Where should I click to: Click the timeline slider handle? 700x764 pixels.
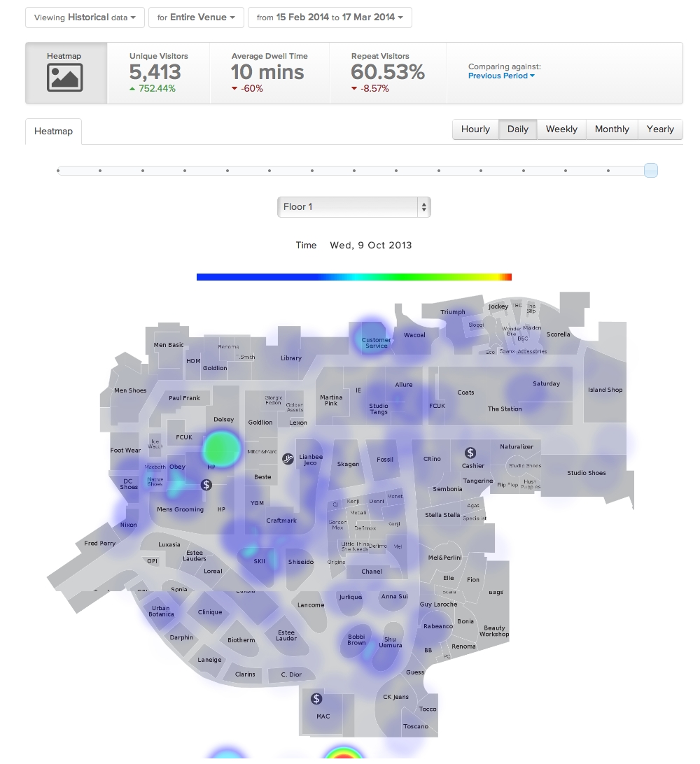651,171
